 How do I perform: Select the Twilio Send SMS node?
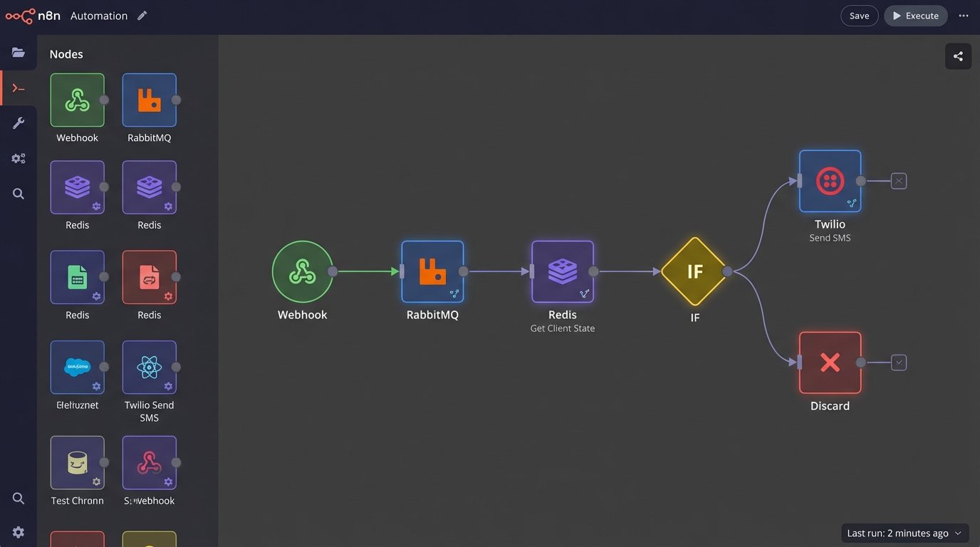(830, 181)
